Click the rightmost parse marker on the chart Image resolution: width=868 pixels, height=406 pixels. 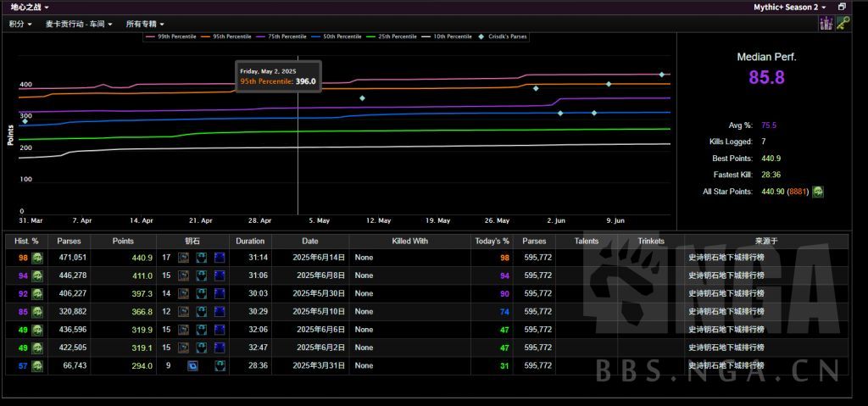(662, 75)
